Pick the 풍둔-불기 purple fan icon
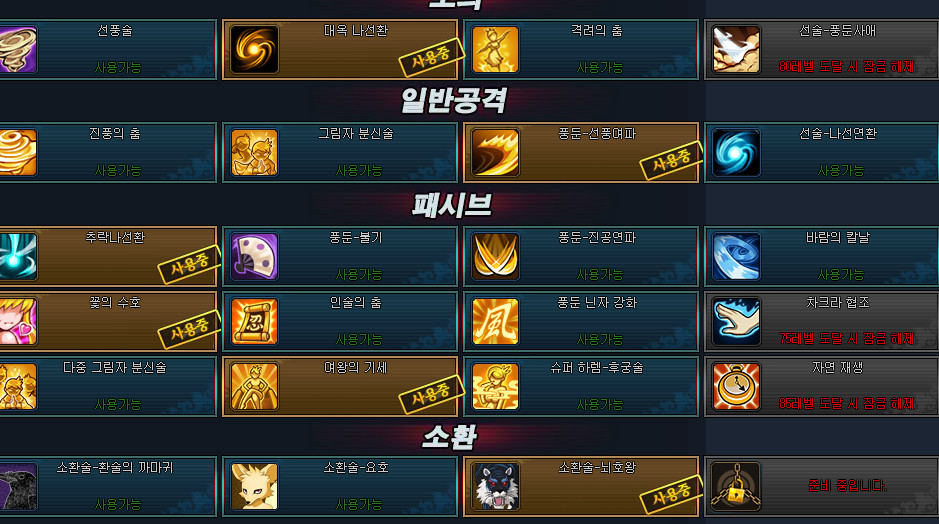The height and width of the screenshot is (524, 939). (255, 256)
